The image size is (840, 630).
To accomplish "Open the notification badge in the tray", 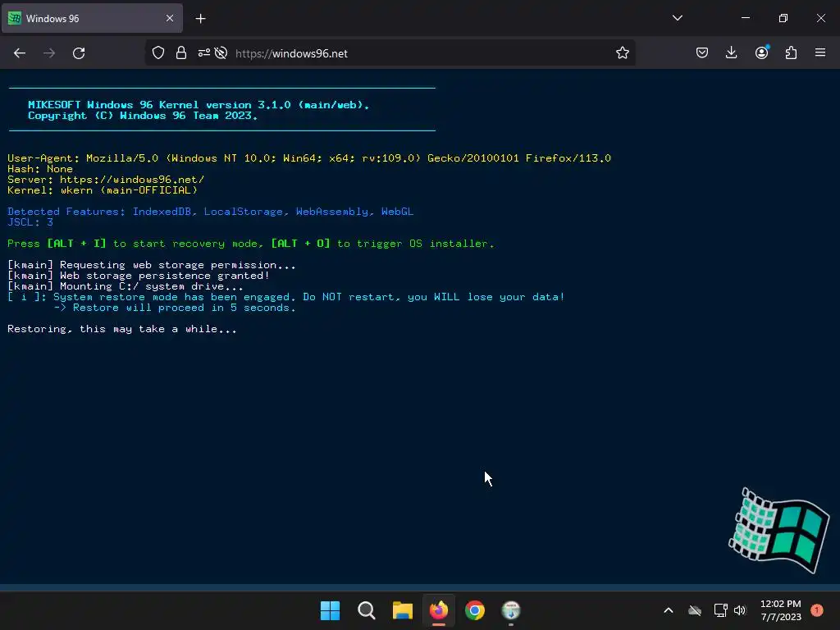I will (816, 609).
